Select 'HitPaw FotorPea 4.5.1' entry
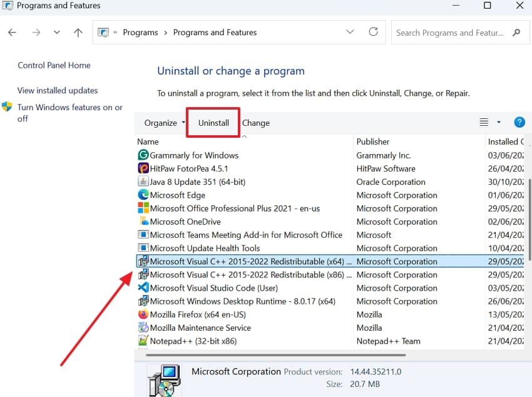The width and height of the screenshot is (532, 397). pyautogui.click(x=189, y=168)
